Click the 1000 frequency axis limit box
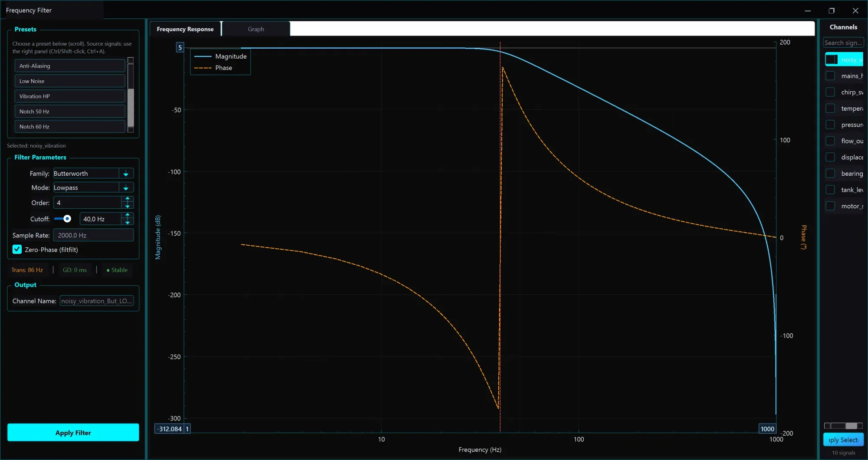Screen dimensions: 868x460 (x=767, y=429)
